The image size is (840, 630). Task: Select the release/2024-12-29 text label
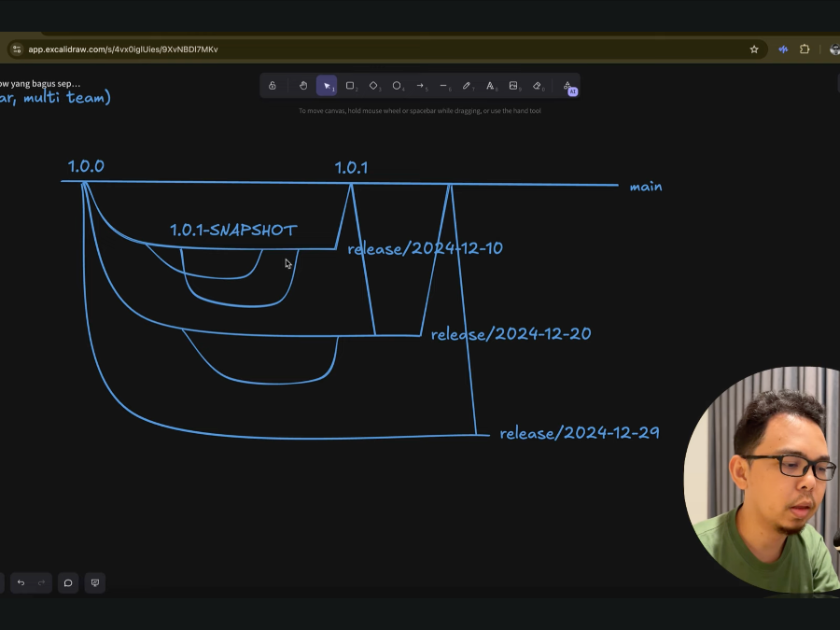[579, 433]
